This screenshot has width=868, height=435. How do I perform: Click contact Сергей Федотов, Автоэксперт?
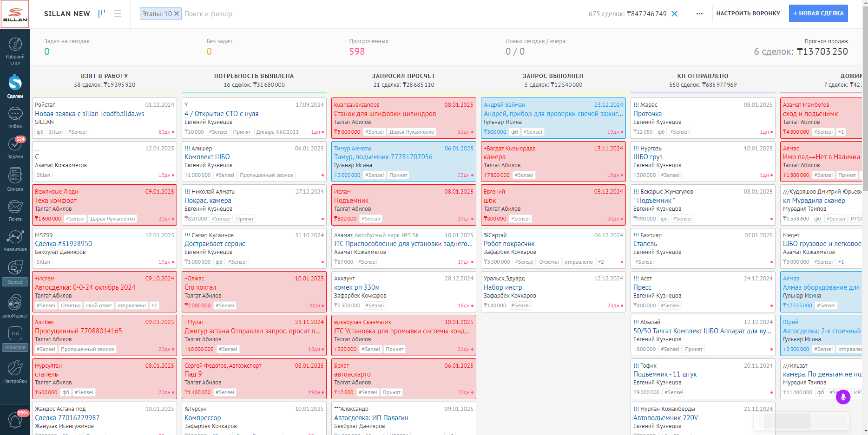[223, 366]
